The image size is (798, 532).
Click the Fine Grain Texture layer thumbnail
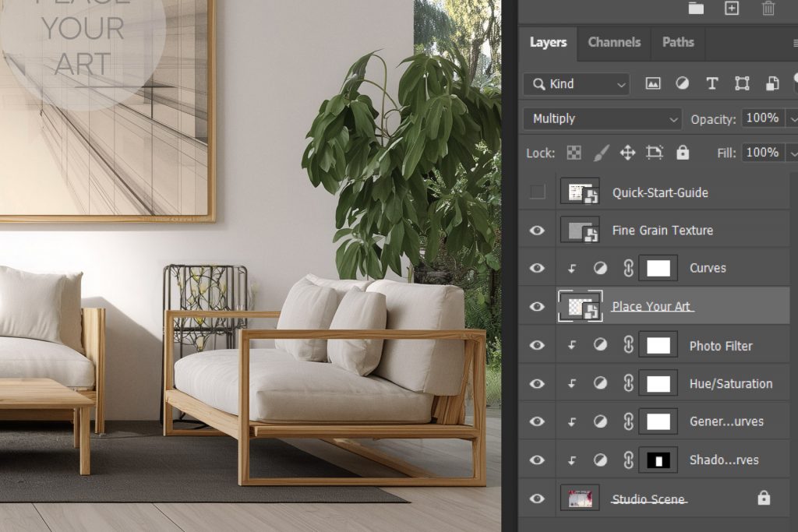(580, 231)
